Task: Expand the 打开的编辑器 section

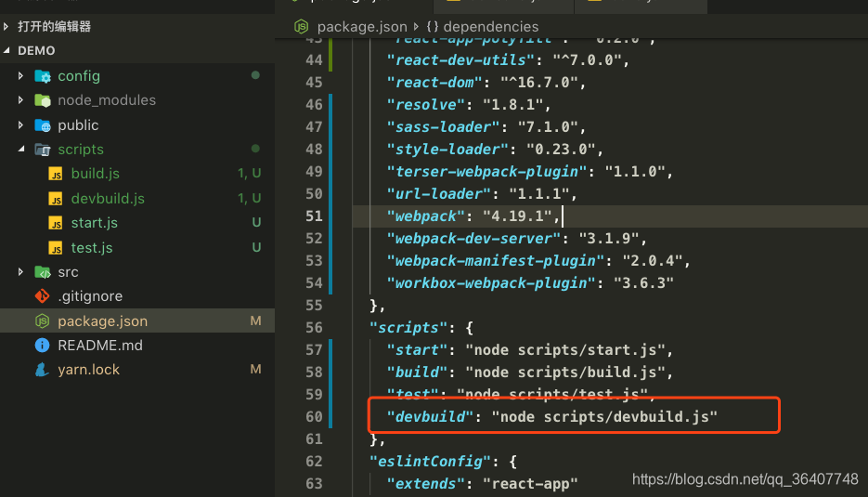Action: 6,27
